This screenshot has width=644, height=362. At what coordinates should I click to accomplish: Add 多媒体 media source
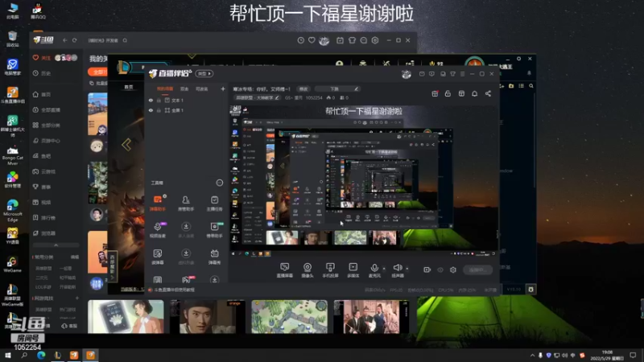click(x=353, y=270)
